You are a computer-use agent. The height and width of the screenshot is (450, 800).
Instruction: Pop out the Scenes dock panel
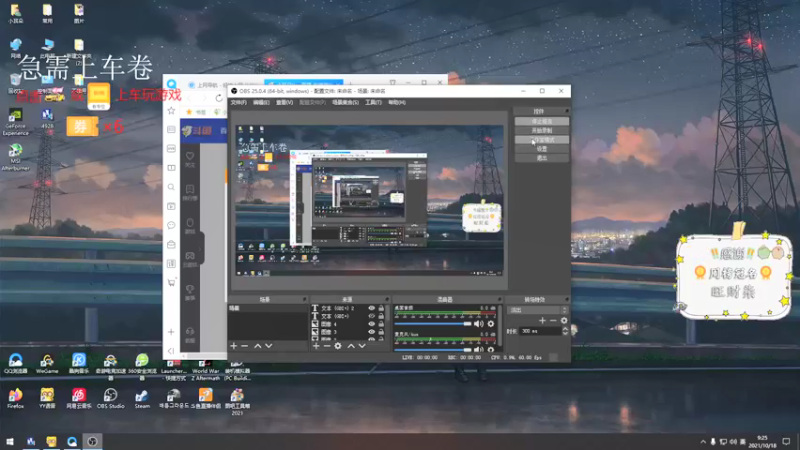point(305,299)
